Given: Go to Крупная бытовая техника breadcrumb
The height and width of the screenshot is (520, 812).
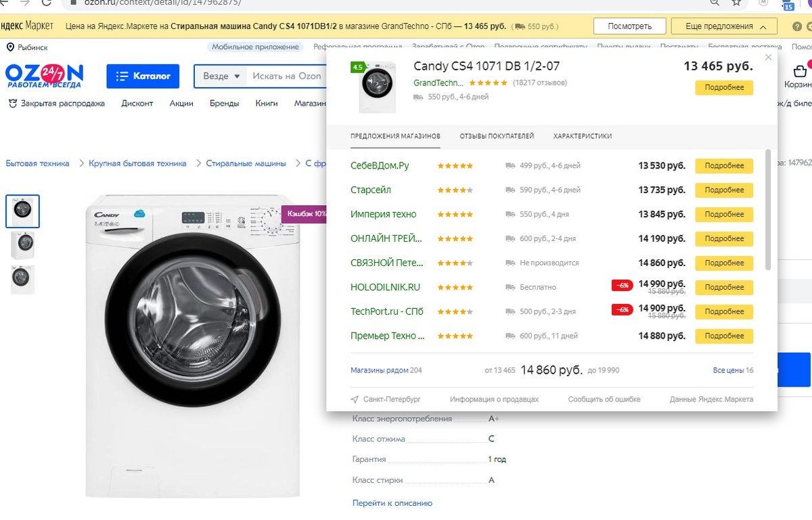Looking at the screenshot, I should tap(137, 163).
